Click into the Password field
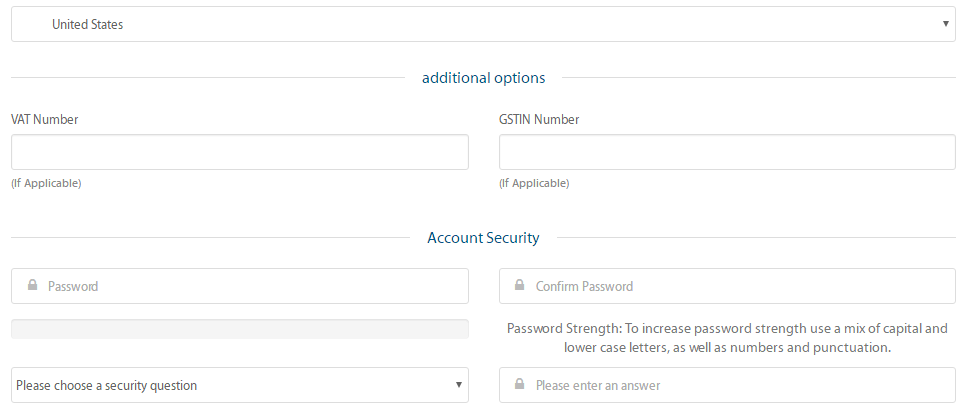 (239, 286)
